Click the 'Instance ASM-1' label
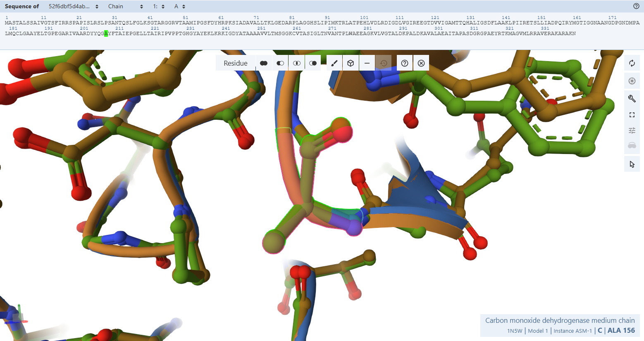The width and height of the screenshot is (644, 341). click(572, 331)
